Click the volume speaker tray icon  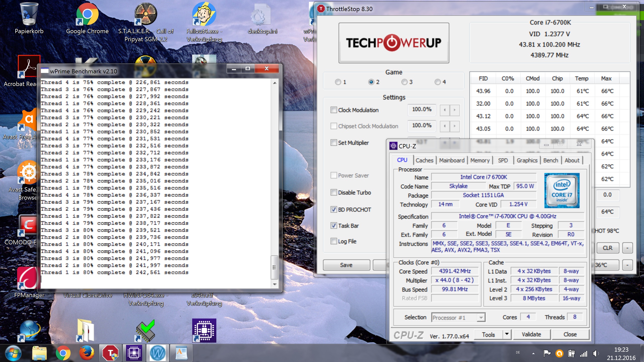point(595,353)
